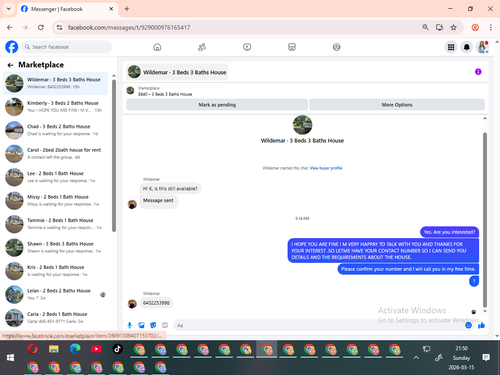Open Lelan - 2 Beds 2 Baths House chat
This screenshot has height=375, width=500.
click(x=55, y=294)
